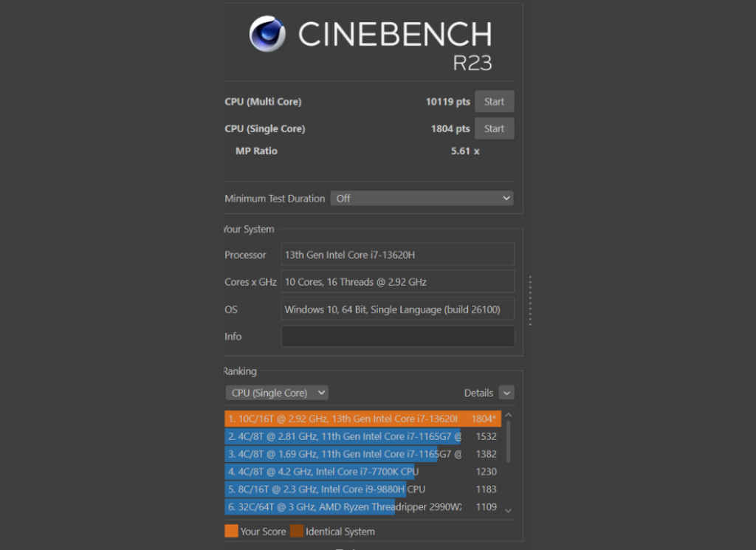The image size is (756, 550).
Task: Click the score 1109 in the ranking
Action: click(486, 506)
